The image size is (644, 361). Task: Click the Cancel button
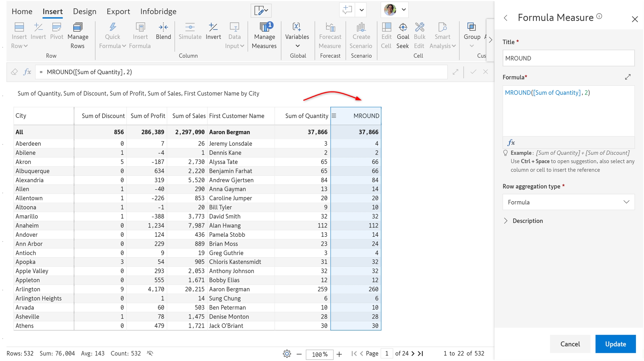click(x=570, y=344)
